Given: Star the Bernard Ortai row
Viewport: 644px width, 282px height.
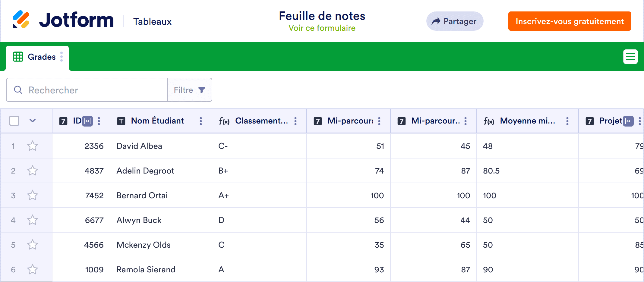Looking at the screenshot, I should pyautogui.click(x=33, y=196).
